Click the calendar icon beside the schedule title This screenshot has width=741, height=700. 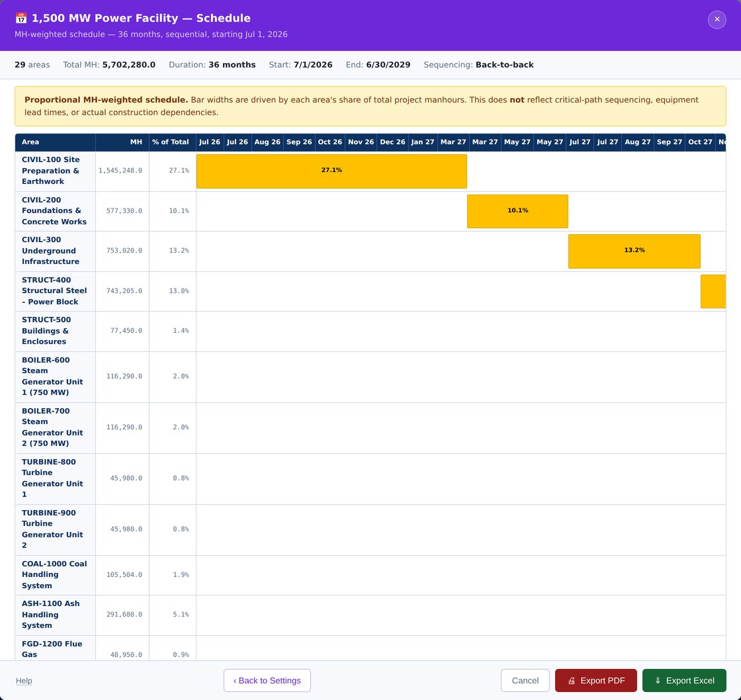click(x=21, y=19)
